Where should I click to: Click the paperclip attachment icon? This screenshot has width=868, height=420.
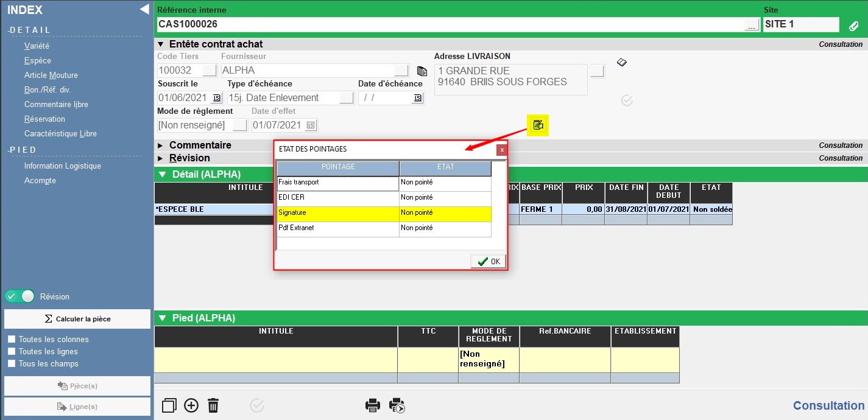click(854, 26)
